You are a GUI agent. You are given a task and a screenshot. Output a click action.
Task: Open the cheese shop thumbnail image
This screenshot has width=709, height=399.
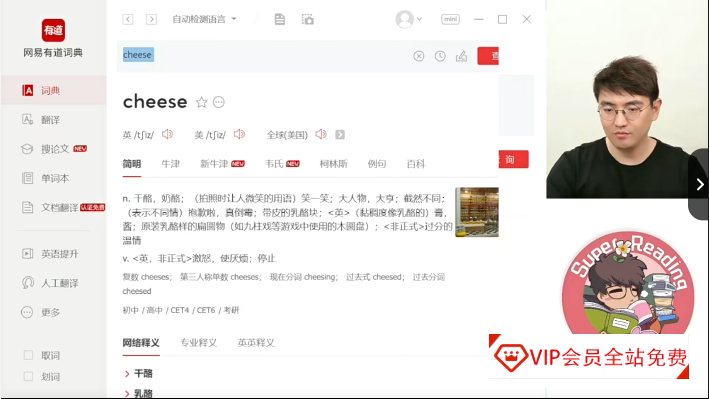tap(477, 212)
